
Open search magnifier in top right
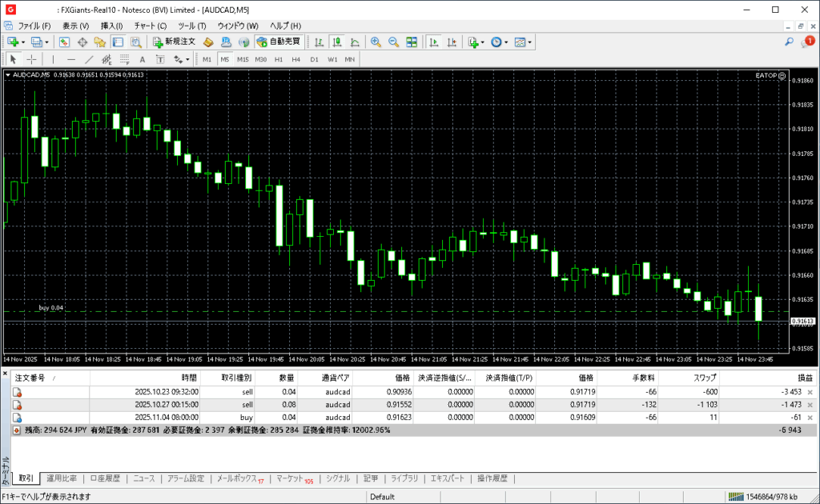coord(789,42)
